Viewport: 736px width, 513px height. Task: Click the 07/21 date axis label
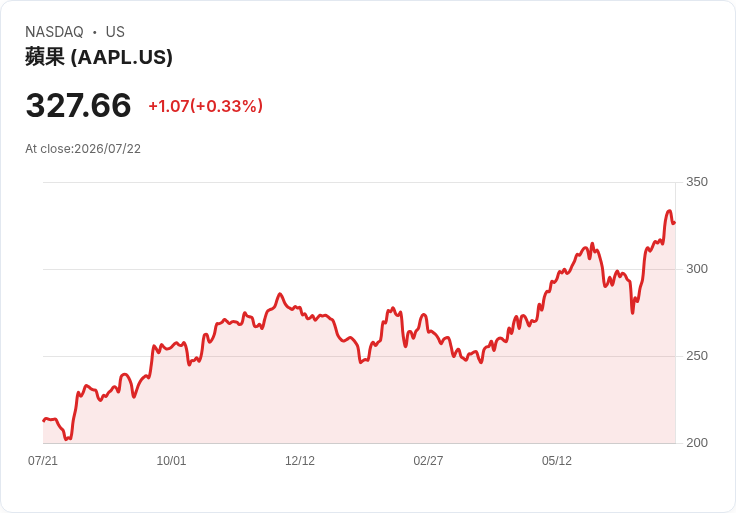(x=43, y=461)
